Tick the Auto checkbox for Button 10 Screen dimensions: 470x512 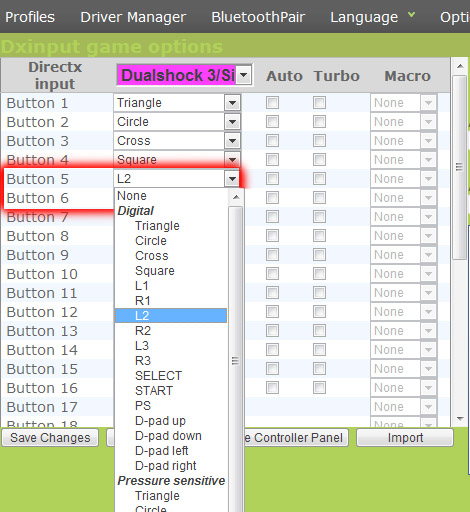pos(272,274)
